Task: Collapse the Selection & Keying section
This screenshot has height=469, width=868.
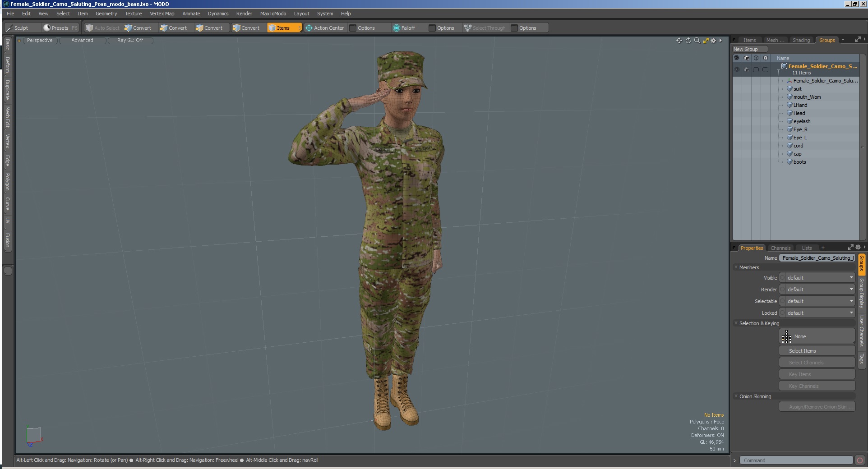Action: coord(736,323)
